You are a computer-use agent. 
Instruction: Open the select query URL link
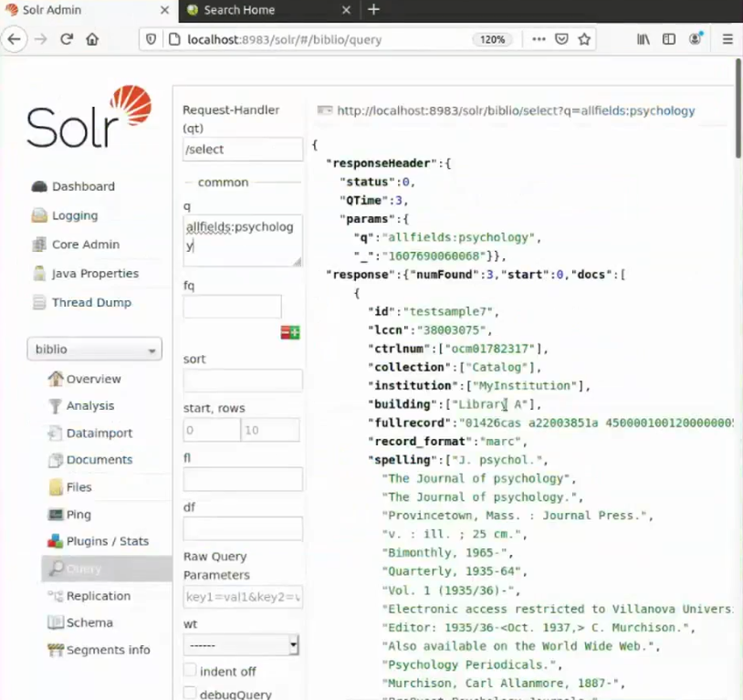(516, 111)
